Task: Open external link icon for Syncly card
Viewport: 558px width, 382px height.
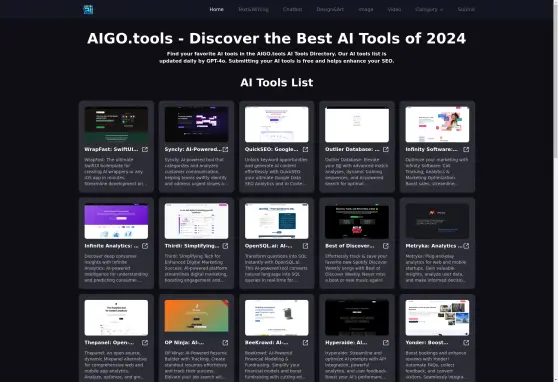Action: (x=225, y=150)
